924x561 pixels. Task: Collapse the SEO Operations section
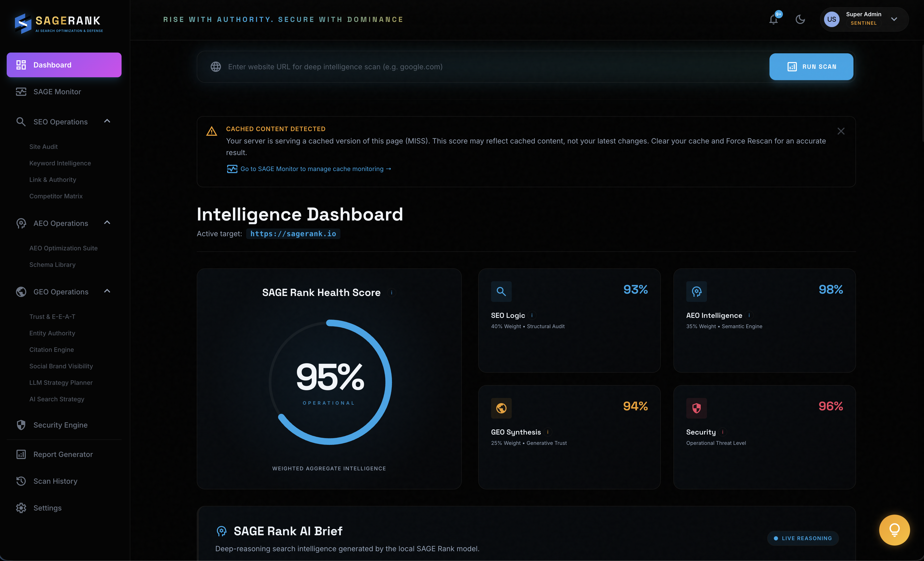[x=107, y=121]
